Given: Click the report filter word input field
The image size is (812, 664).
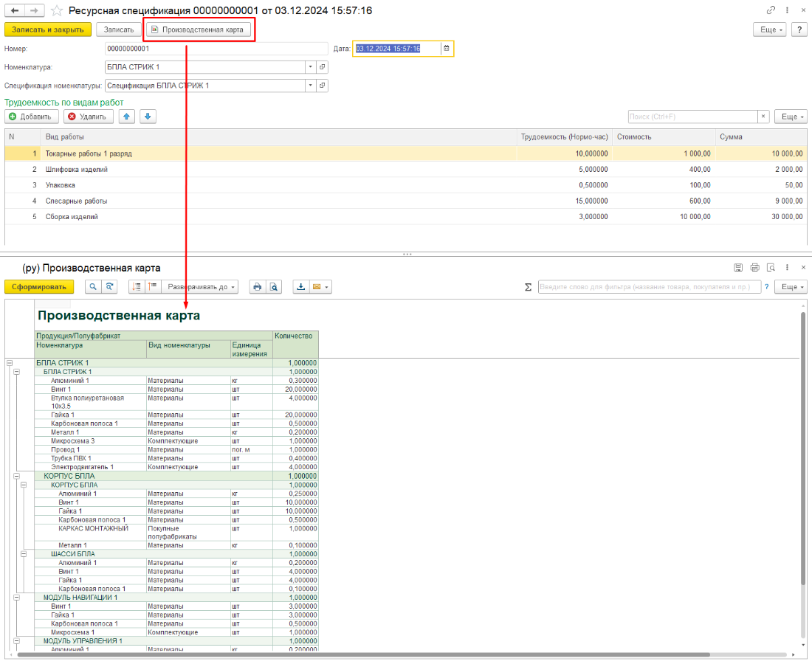Looking at the screenshot, I should pyautogui.click(x=649, y=287).
